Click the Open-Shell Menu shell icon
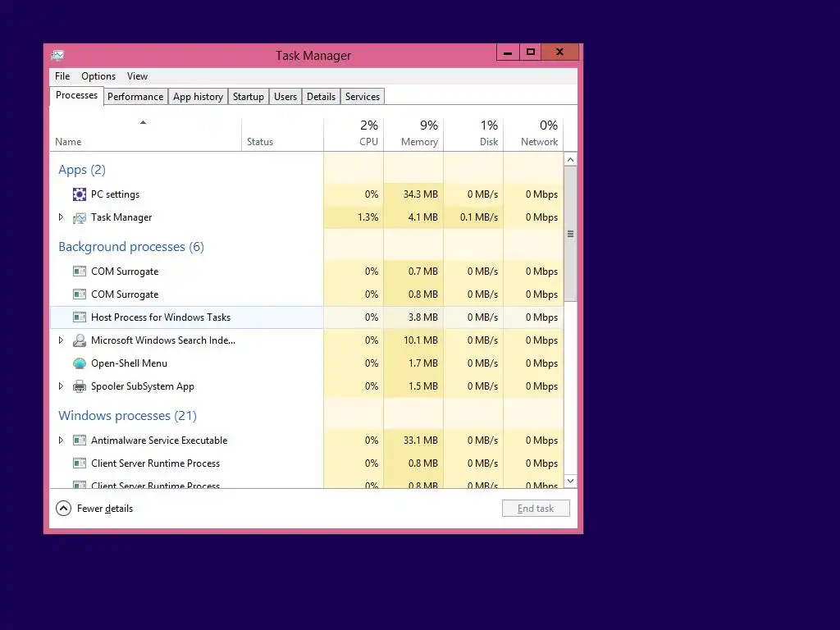The image size is (840, 630). (x=80, y=363)
